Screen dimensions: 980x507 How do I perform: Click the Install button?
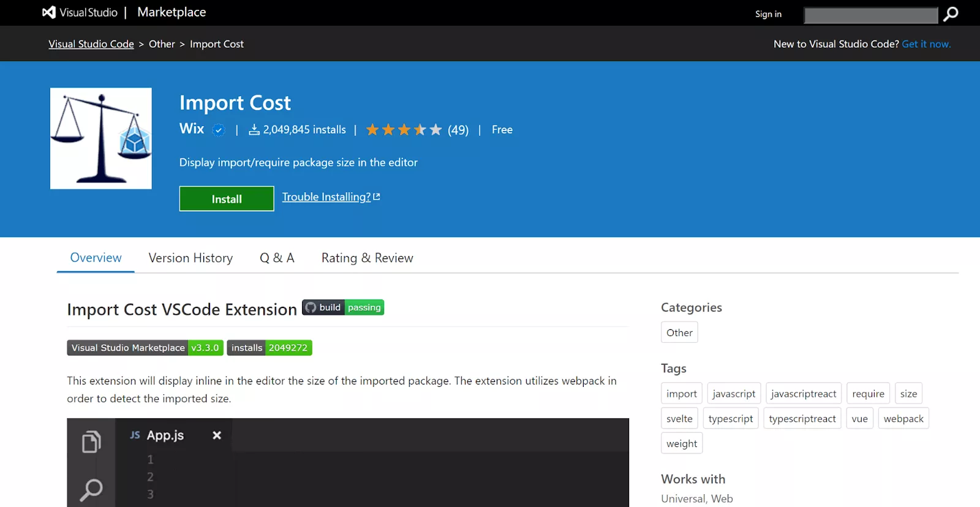click(227, 198)
